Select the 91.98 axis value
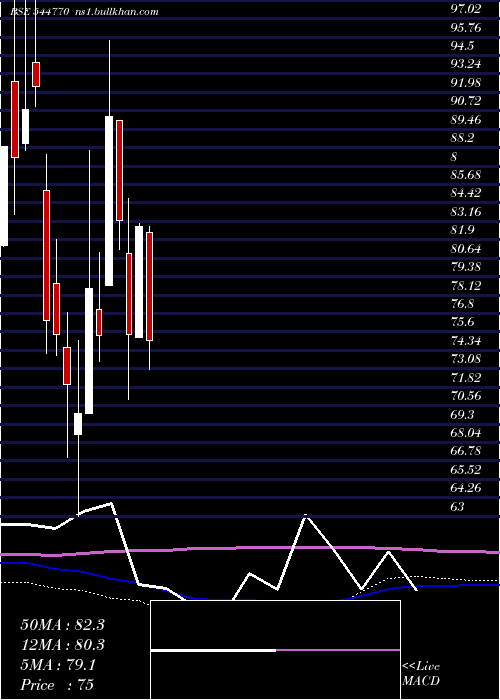 (466, 83)
